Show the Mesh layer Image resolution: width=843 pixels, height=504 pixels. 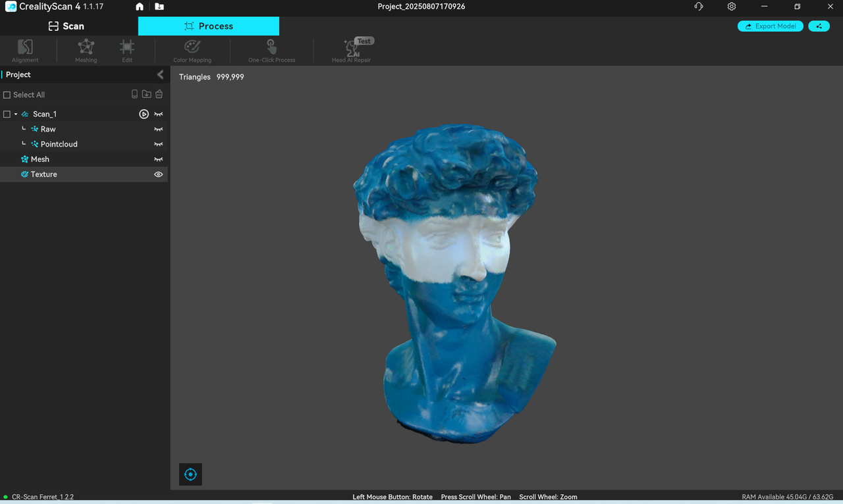tap(158, 159)
